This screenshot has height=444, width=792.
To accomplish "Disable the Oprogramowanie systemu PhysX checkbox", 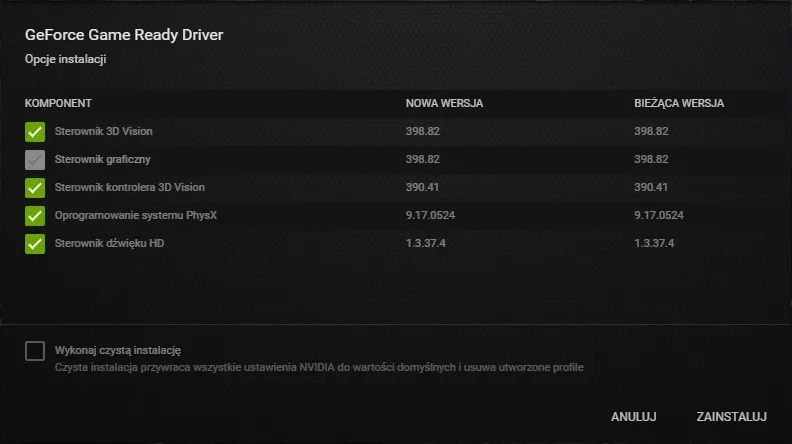I will click(35, 215).
